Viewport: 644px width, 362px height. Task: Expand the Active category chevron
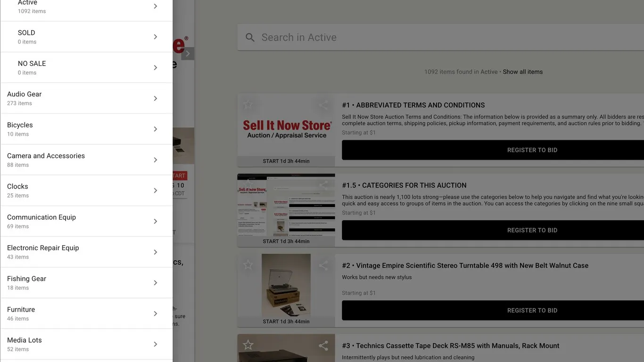pyautogui.click(x=156, y=6)
